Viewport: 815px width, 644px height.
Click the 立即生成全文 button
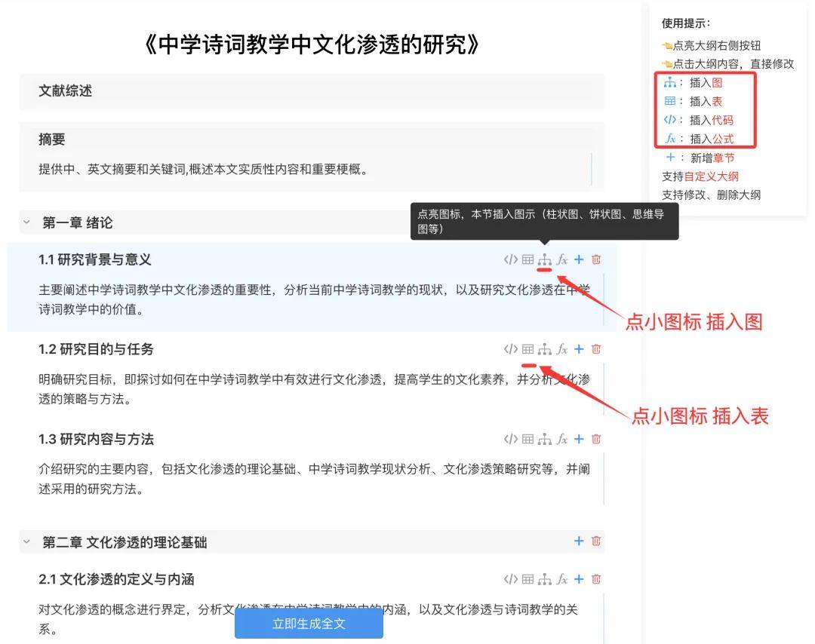(309, 623)
